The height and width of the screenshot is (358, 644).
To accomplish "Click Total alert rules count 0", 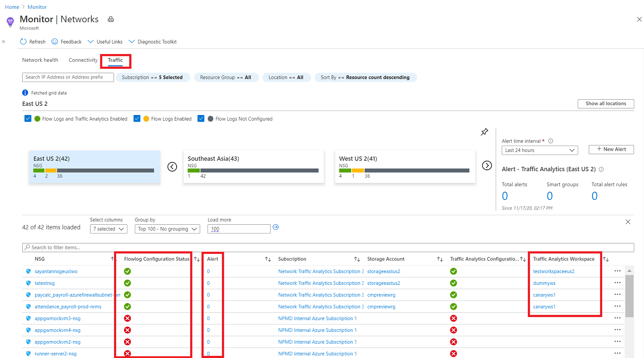I will tap(594, 196).
